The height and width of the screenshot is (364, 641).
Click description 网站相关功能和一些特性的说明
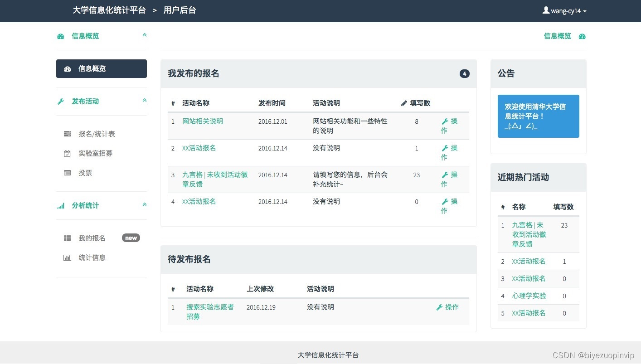350,126
